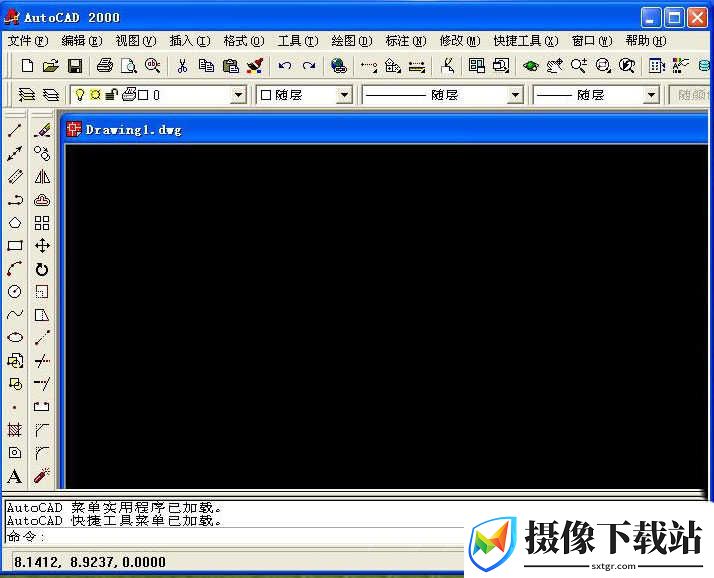Screen dimensions: 714x578
Task: Click the Cut scissors icon
Action: [x=182, y=66]
